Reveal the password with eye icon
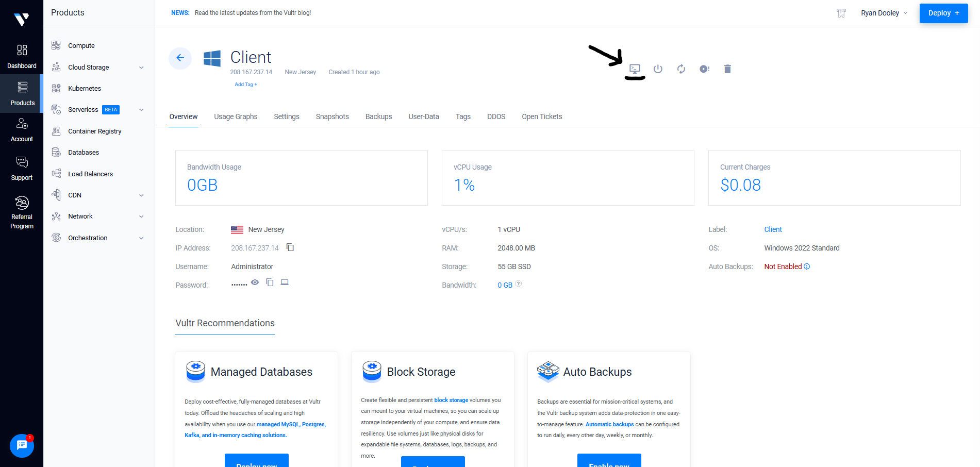 pos(255,282)
